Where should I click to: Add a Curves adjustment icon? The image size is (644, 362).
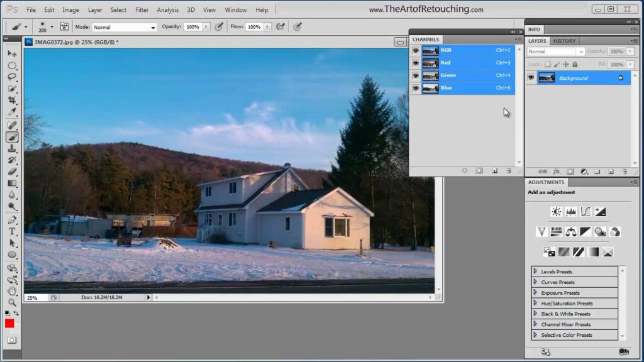click(586, 212)
